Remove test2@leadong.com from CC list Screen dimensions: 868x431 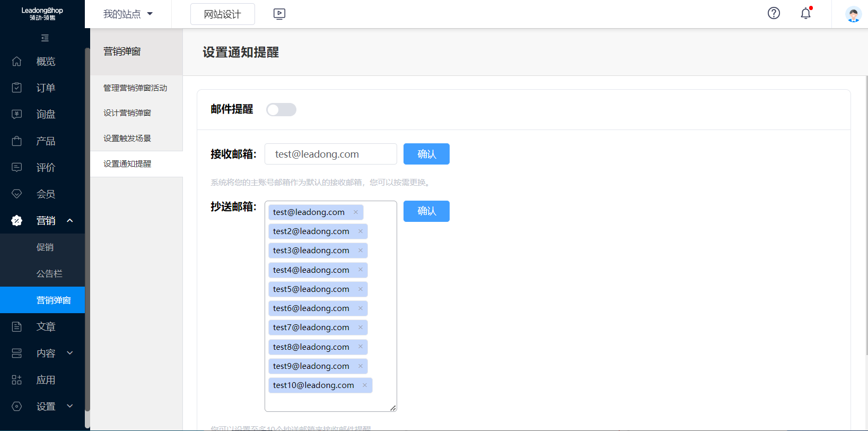[x=361, y=231]
